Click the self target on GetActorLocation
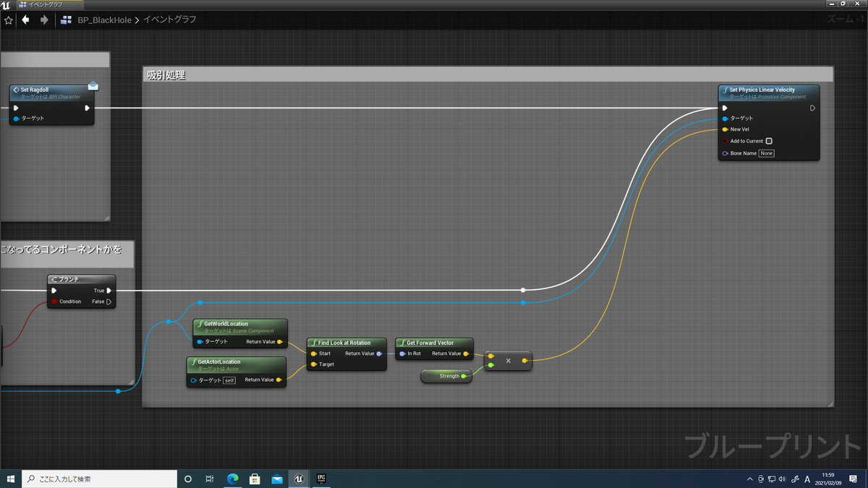Screen dimensions: 868x488 click(229, 380)
